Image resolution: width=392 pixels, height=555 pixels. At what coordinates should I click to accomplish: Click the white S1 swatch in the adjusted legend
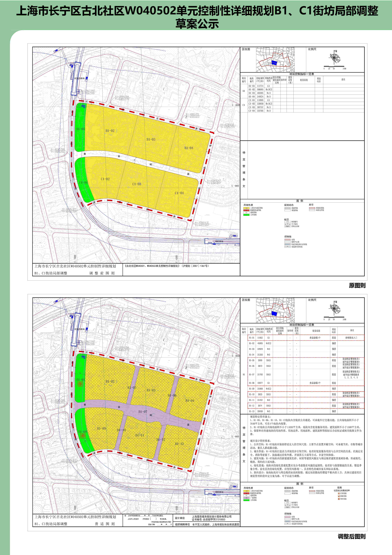tap(246, 496)
